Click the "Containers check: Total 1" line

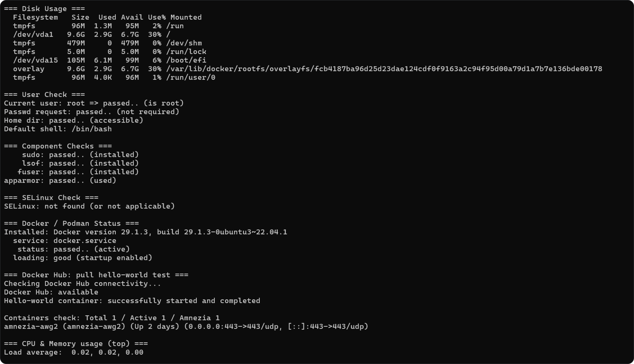point(112,318)
